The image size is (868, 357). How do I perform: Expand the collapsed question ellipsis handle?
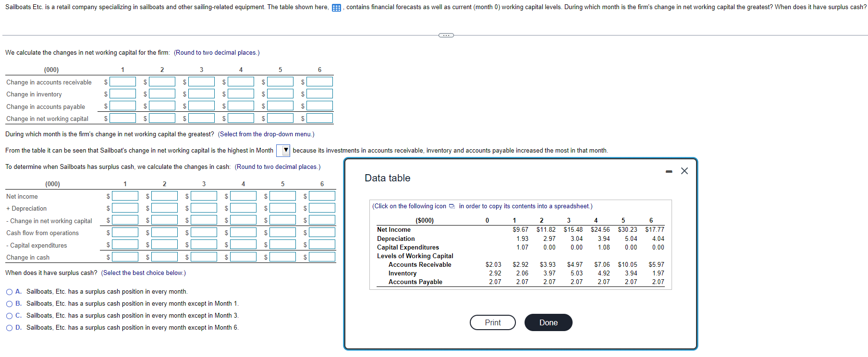pos(446,35)
